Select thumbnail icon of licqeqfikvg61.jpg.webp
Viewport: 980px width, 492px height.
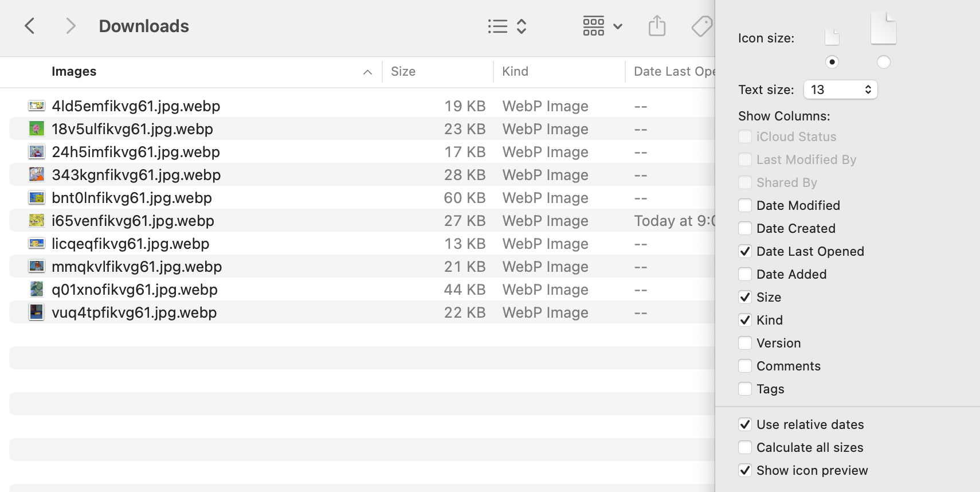(x=37, y=243)
